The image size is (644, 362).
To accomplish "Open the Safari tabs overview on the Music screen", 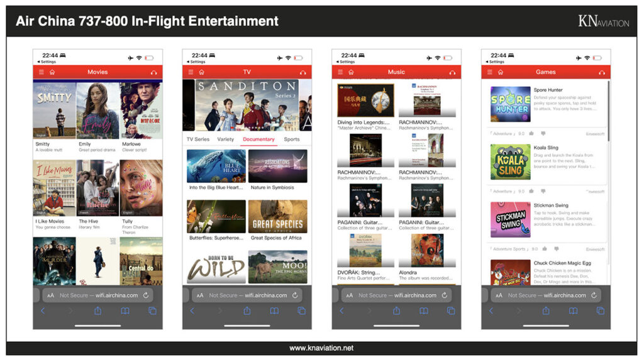I will point(451,311).
